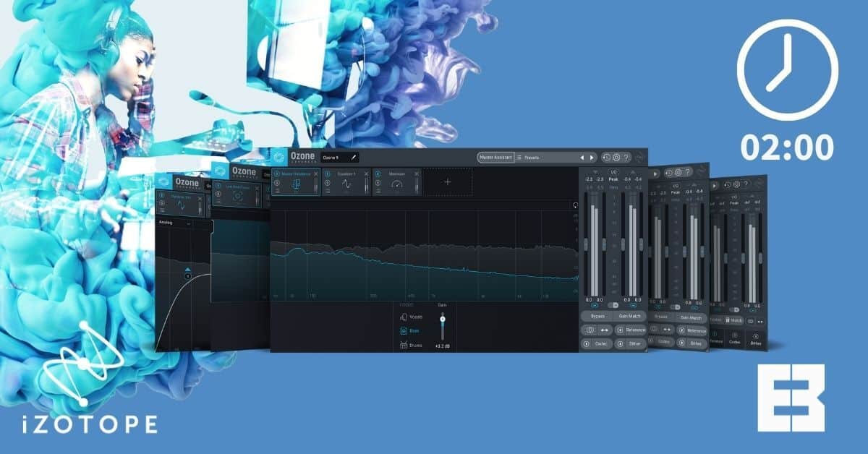Open Codec in rightmost Ozone window
The image size is (868, 454).
[x=734, y=340]
